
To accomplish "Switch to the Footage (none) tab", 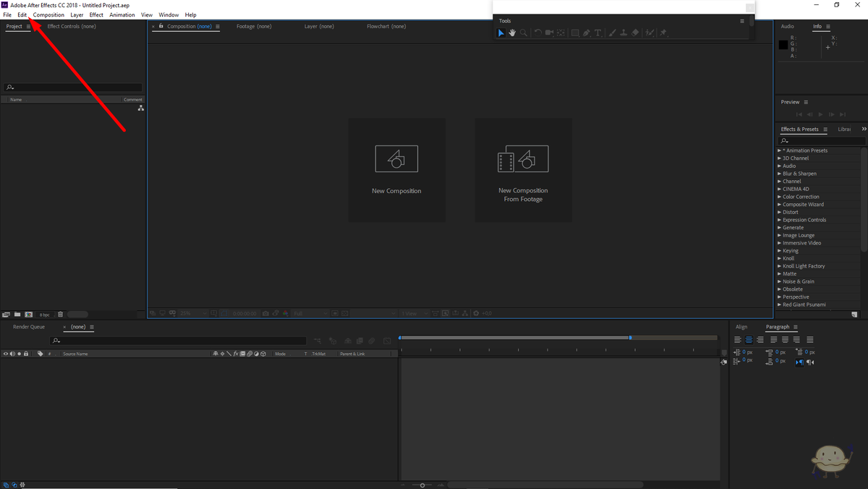I will pos(254,26).
